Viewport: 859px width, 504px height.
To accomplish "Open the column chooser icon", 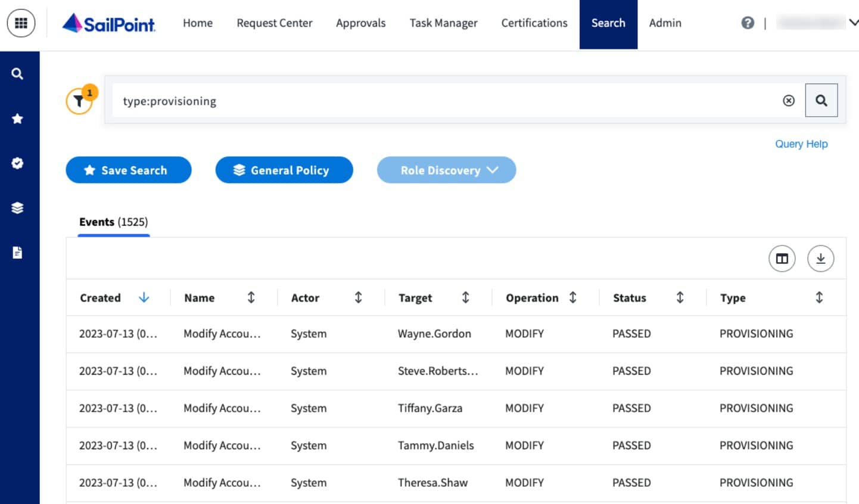I will (782, 259).
